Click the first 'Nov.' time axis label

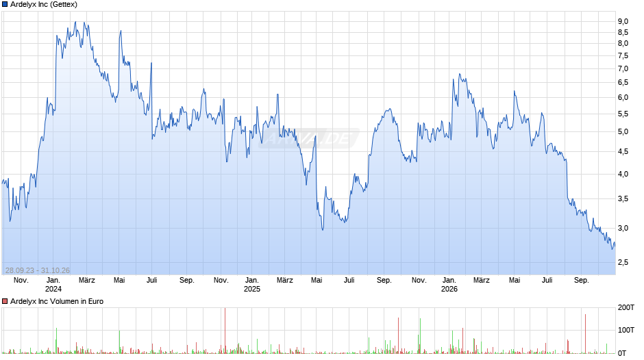pos(21,281)
